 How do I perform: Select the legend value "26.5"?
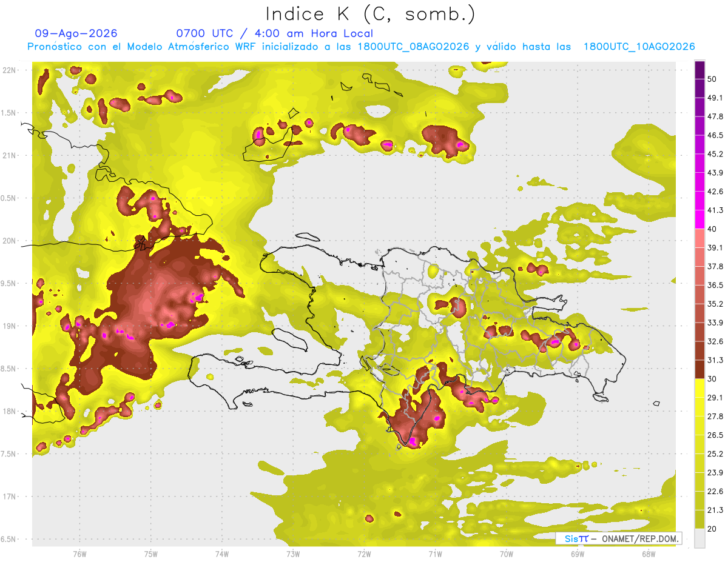[x=715, y=435]
